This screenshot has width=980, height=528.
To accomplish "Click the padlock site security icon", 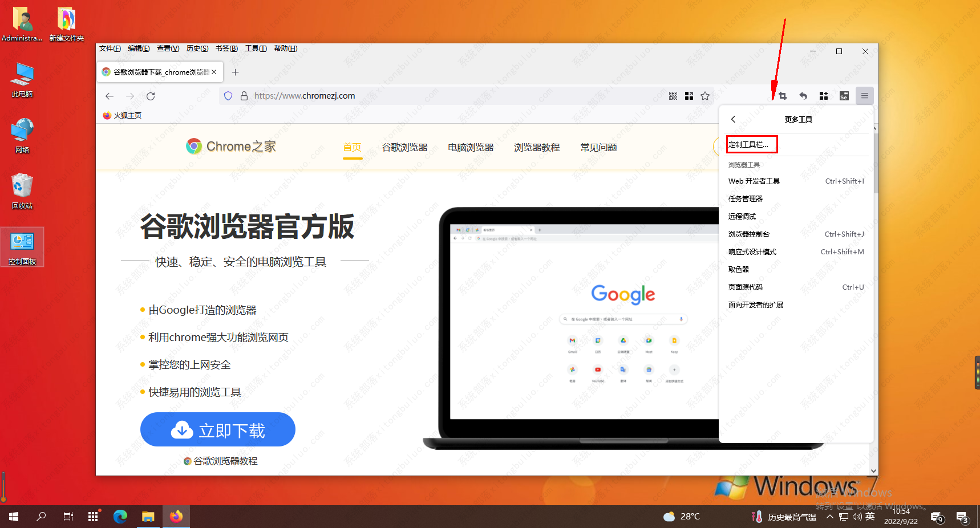I will pyautogui.click(x=244, y=96).
